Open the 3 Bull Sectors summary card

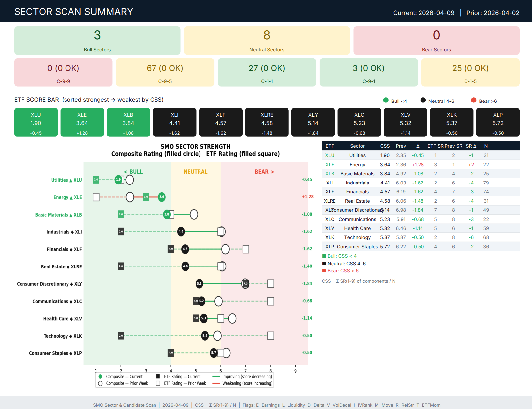(x=97, y=41)
